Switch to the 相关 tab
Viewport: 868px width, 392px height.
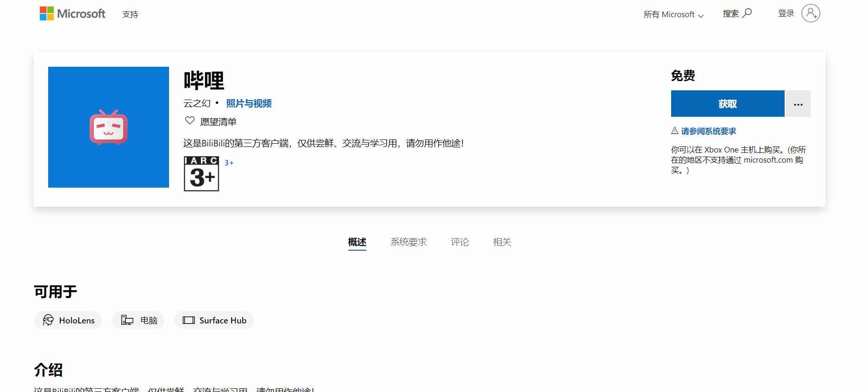[502, 242]
